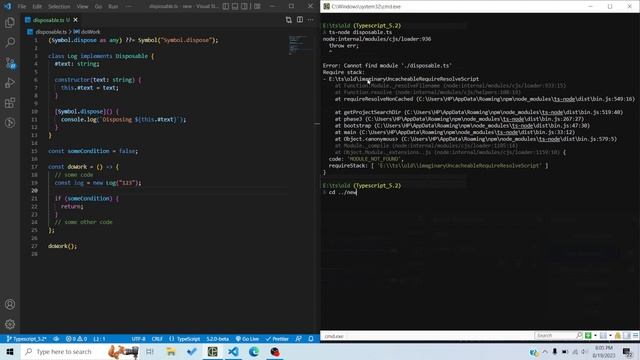Open Task View on the taskbar
Screen dimensions: 640x360
(150, 351)
